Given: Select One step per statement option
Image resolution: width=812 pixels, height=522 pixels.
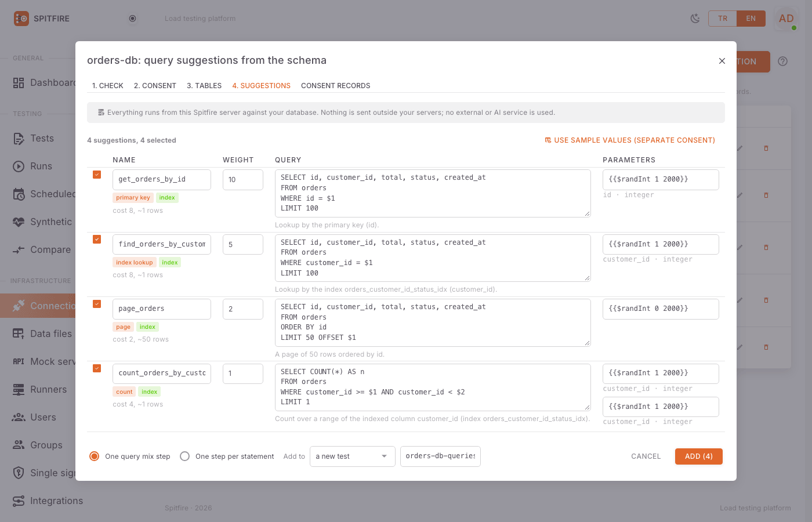Looking at the screenshot, I should coord(184,456).
